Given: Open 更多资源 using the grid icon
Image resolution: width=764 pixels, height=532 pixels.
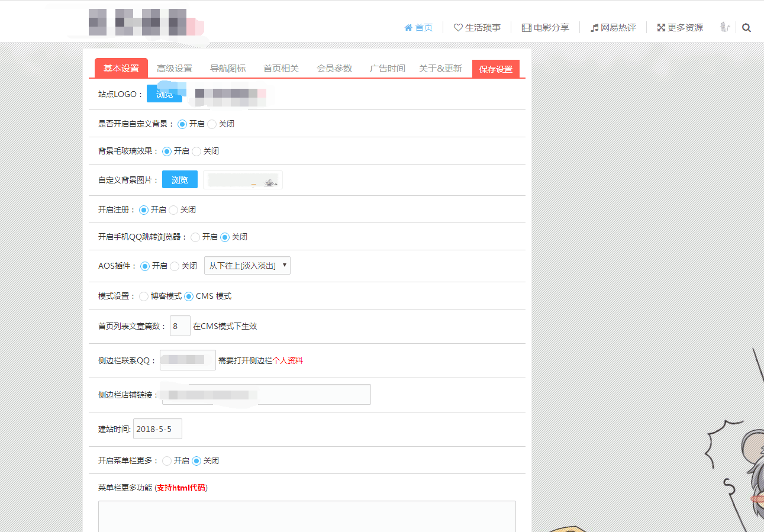Looking at the screenshot, I should pyautogui.click(x=660, y=27).
